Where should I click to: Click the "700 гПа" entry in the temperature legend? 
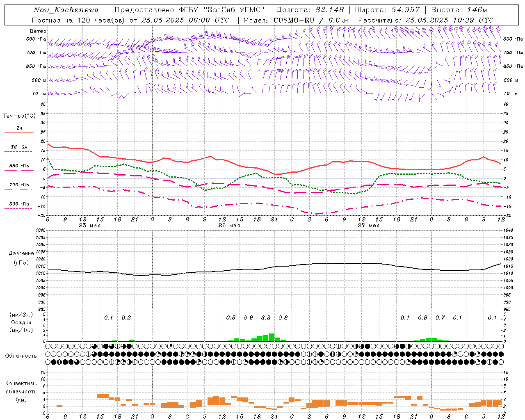(19, 185)
